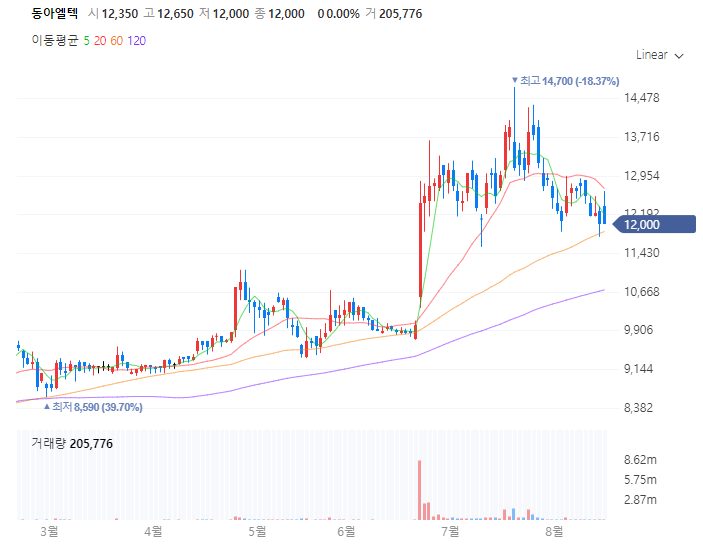Click the 거래량 205,776 volume label
The height and width of the screenshot is (558, 703).
[72, 444]
